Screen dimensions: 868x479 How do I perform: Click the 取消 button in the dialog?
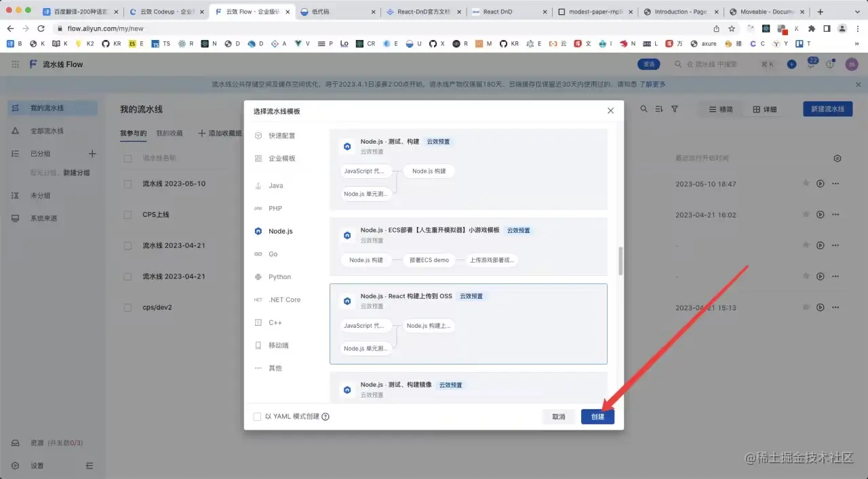[x=559, y=417]
